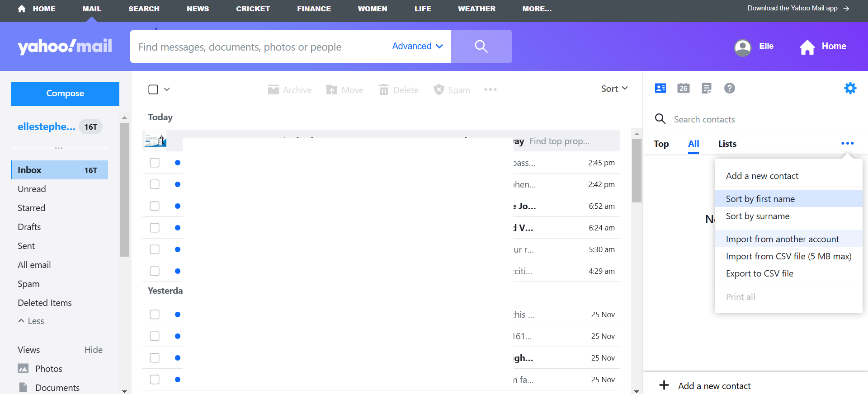
Task: Select Export to CSV file
Action: point(789,273)
